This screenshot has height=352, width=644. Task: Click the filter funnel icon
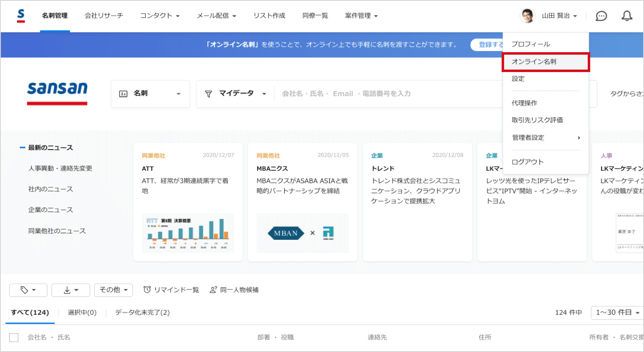pos(209,94)
